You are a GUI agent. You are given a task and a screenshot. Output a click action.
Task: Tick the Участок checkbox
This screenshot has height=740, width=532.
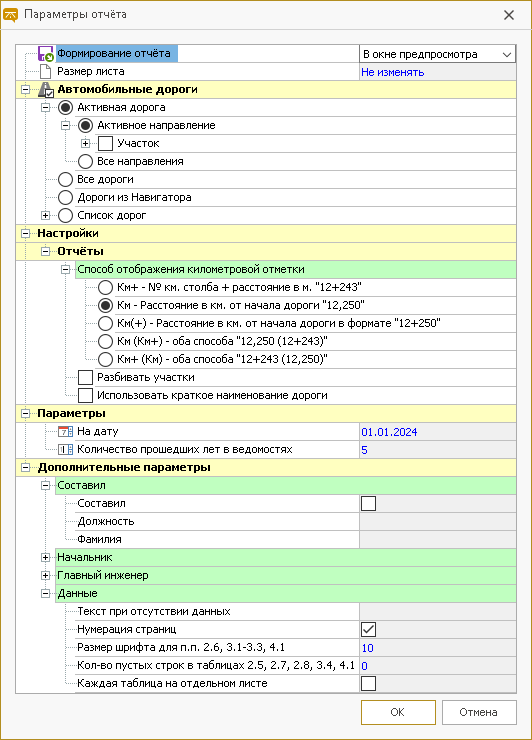[x=105, y=143]
